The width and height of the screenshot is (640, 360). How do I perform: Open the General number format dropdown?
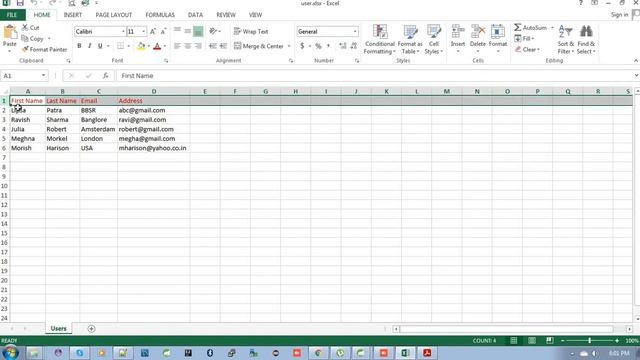point(355,31)
